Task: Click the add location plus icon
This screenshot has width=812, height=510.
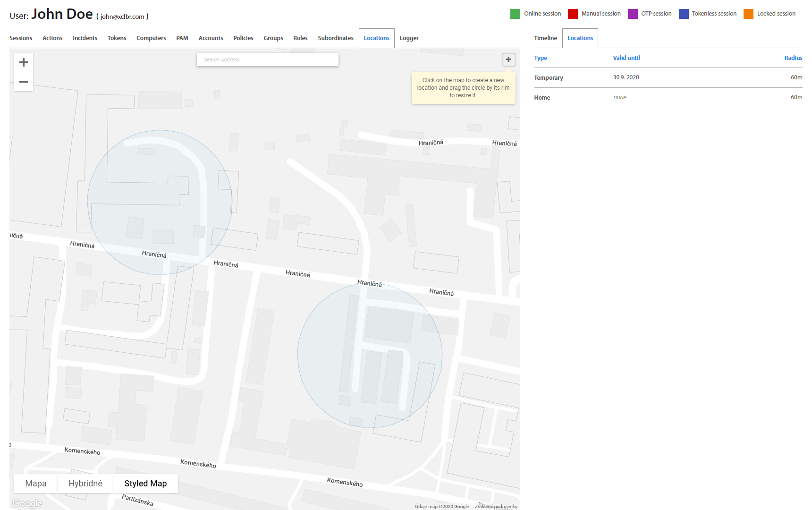Action: click(x=508, y=59)
